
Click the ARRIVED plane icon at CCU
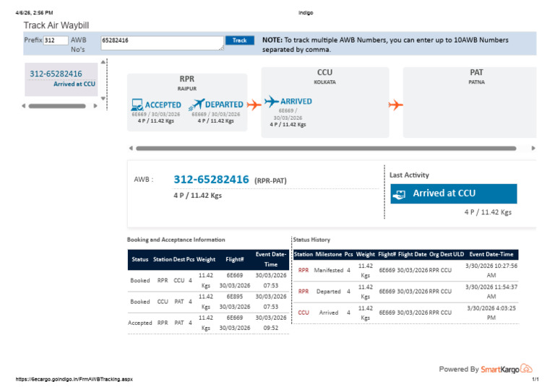(x=272, y=102)
